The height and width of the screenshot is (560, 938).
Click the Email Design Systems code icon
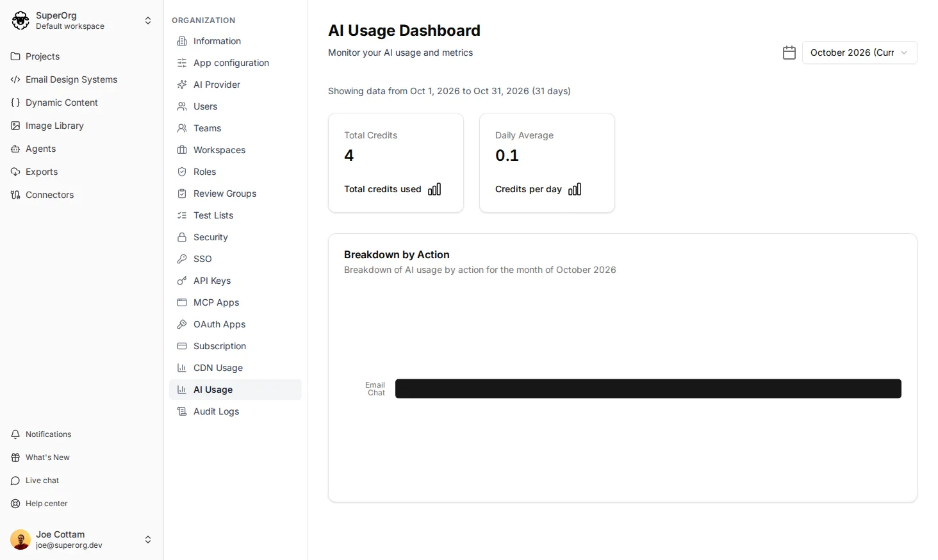[x=15, y=79]
